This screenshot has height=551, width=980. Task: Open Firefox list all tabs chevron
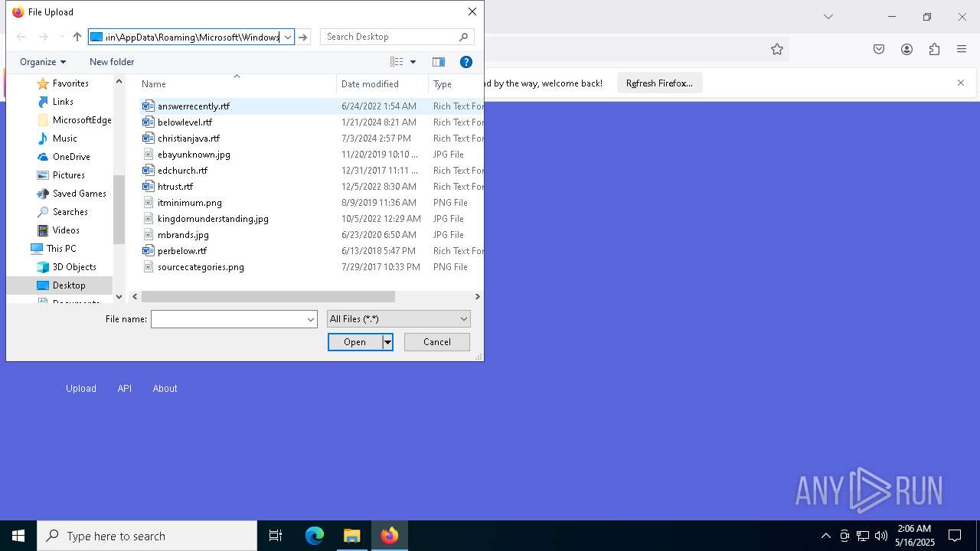tap(828, 16)
